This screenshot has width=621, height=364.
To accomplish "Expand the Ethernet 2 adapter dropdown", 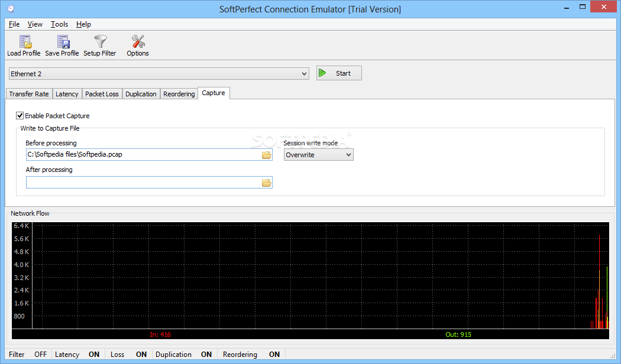I will (x=304, y=74).
